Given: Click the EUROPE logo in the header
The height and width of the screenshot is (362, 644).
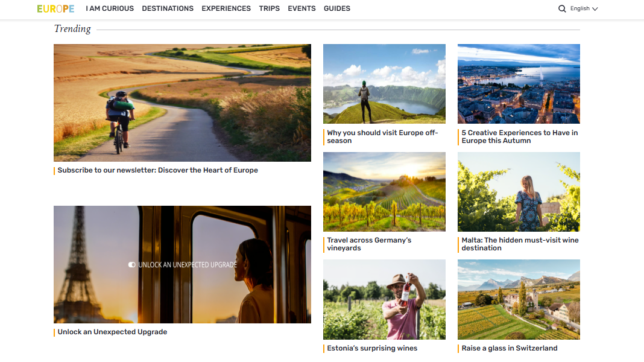Looking at the screenshot, I should 55,8.
